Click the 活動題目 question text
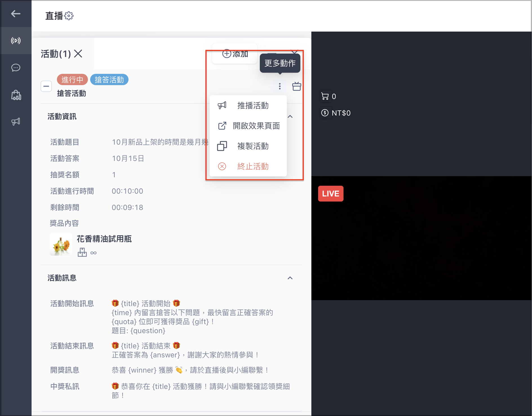532x416 pixels. pos(160,142)
